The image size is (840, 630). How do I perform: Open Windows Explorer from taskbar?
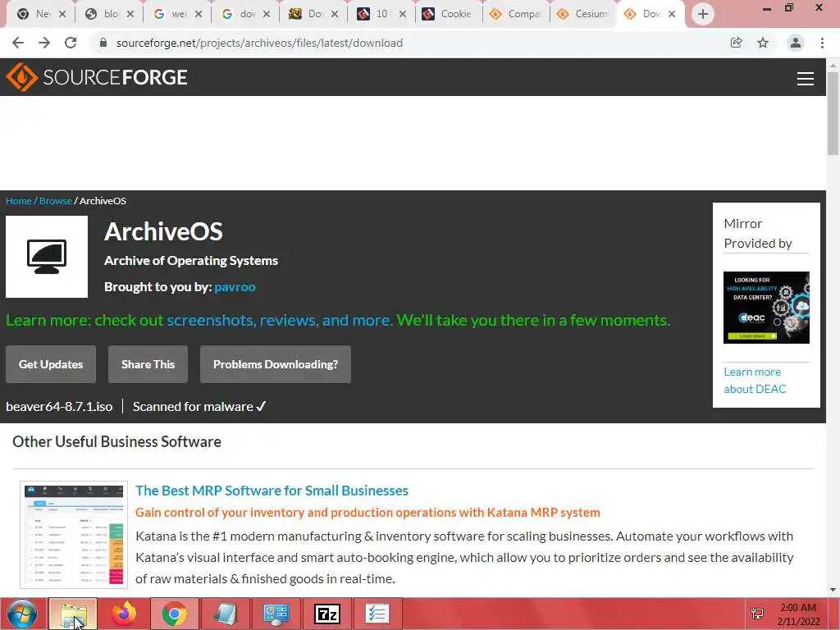(x=73, y=614)
